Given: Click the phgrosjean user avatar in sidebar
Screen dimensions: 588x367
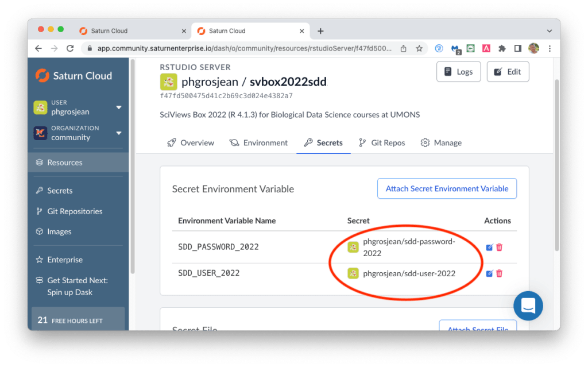Looking at the screenshot, I should pos(40,107).
